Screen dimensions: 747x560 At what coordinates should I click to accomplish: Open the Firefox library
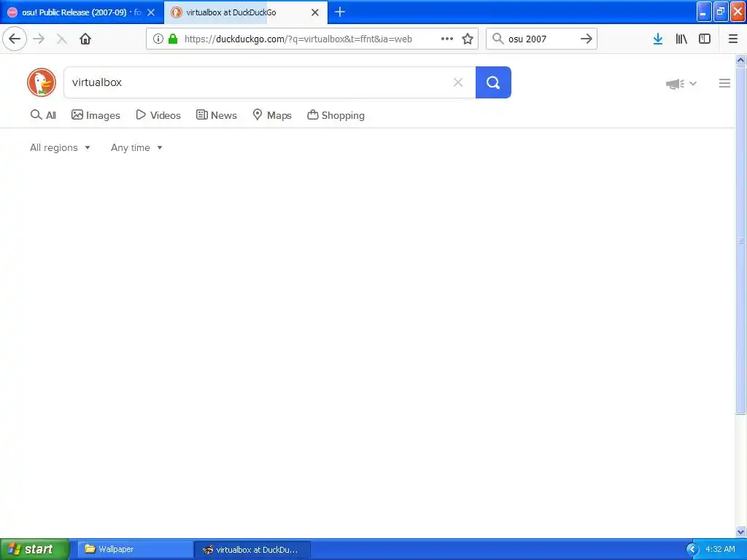coord(681,39)
